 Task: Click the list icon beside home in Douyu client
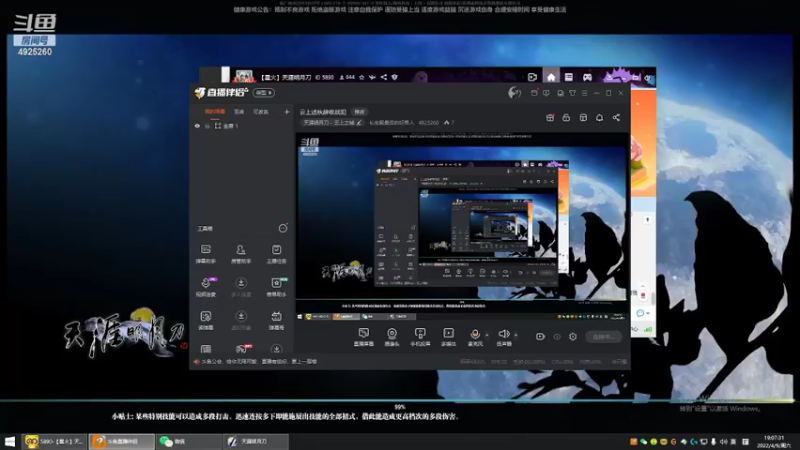tap(569, 77)
